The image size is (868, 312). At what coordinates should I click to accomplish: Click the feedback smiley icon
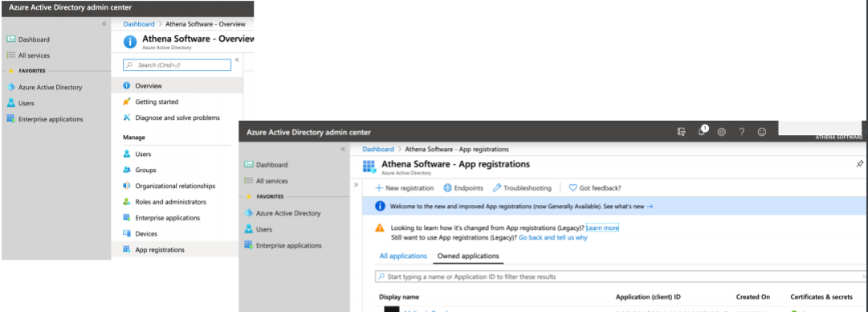pos(762,132)
